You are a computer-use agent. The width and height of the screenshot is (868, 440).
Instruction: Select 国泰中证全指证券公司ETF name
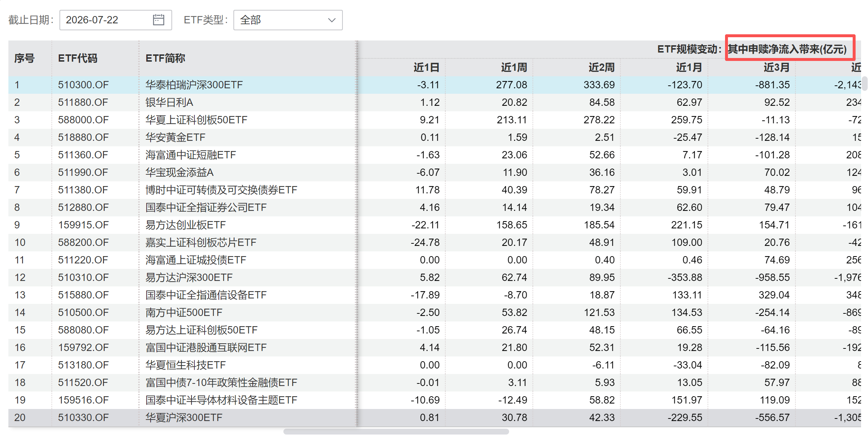206,208
